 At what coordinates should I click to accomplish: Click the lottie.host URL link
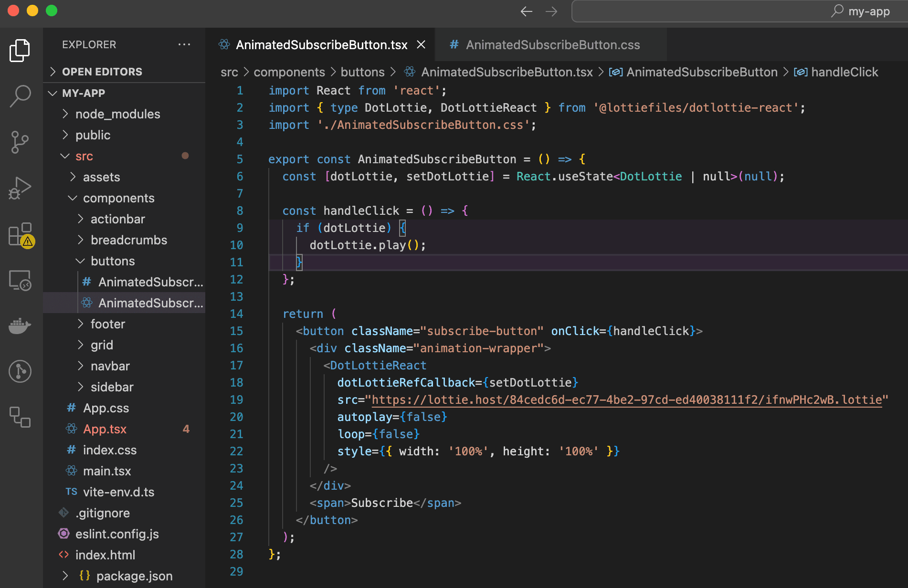click(x=626, y=399)
